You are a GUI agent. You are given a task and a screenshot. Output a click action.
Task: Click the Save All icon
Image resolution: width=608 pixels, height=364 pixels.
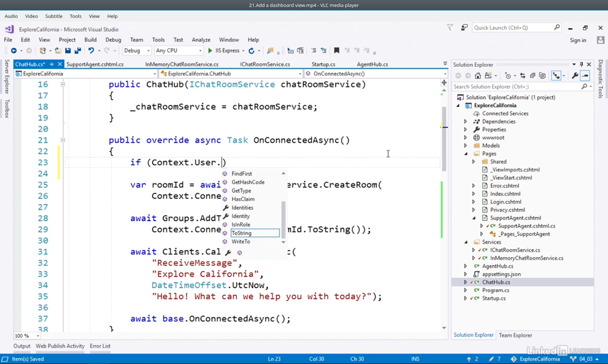tap(78, 51)
